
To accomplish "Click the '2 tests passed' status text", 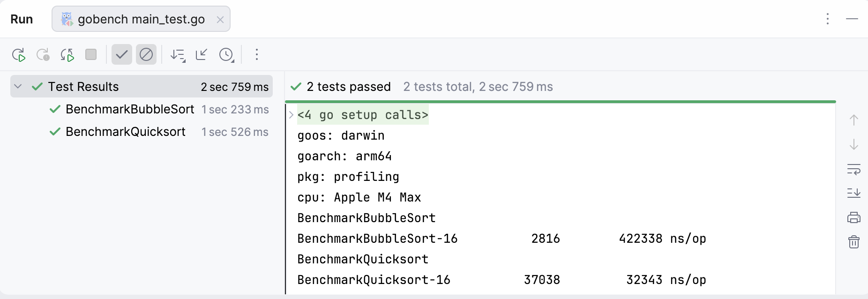I will [349, 87].
